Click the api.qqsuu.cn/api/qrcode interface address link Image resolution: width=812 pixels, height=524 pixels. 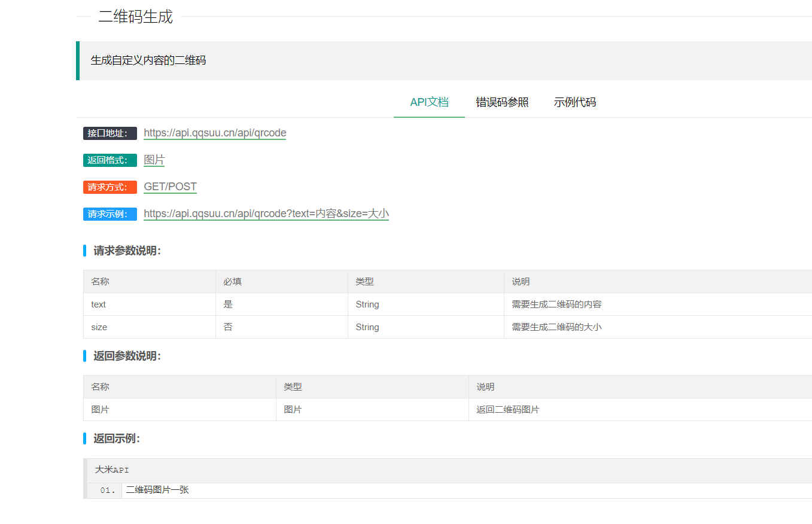(x=215, y=133)
